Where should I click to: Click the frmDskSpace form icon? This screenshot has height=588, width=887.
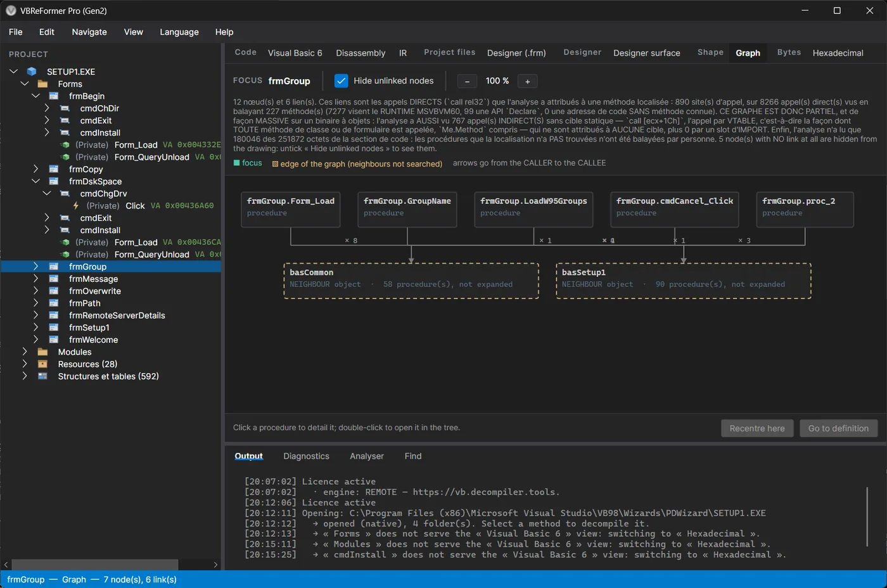(54, 181)
